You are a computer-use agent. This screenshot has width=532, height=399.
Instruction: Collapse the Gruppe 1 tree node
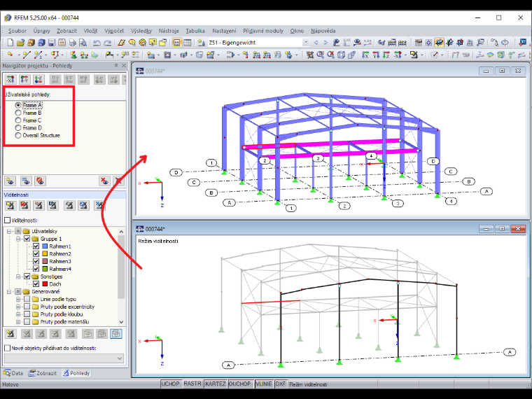[18, 239]
